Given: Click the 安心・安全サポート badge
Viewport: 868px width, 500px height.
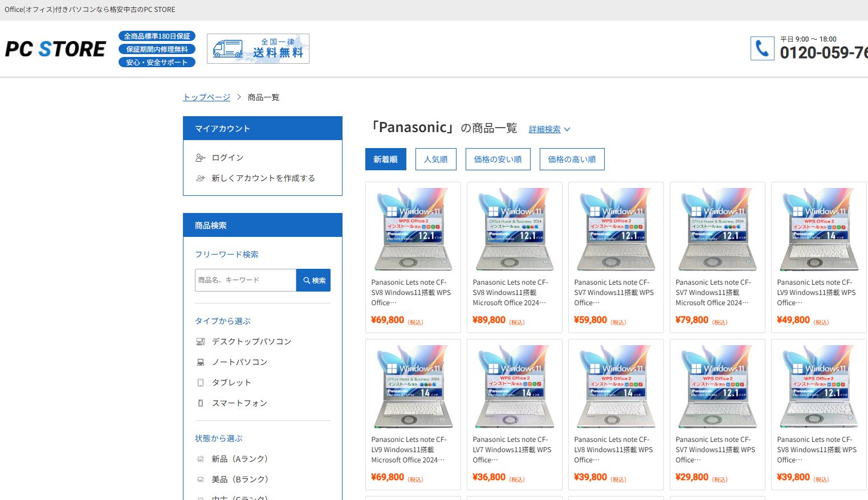Looking at the screenshot, I should pos(157,62).
